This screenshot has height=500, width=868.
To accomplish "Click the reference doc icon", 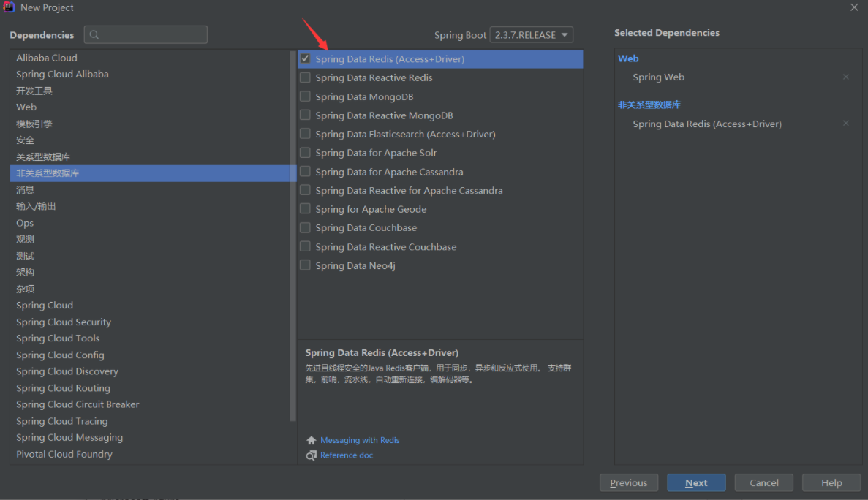I will 311,455.
